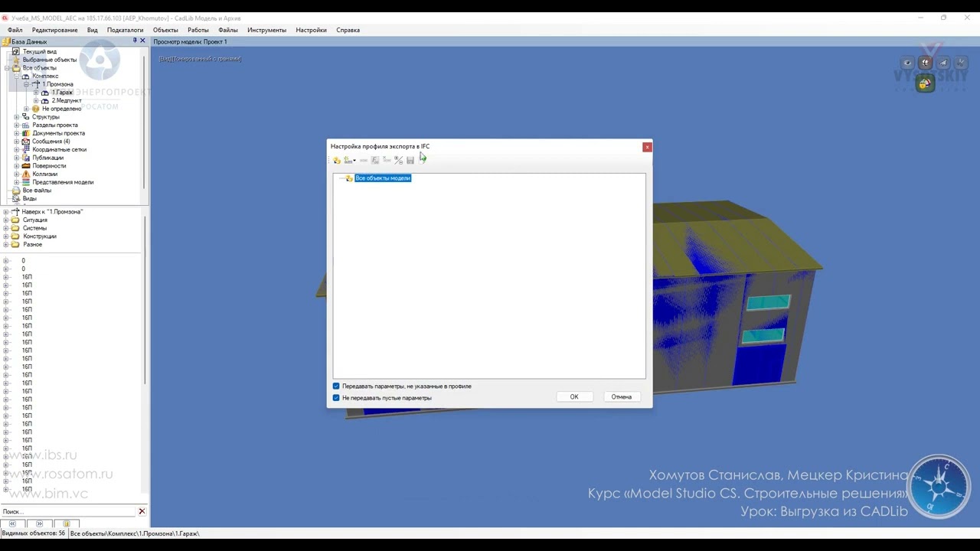Image resolution: width=980 pixels, height=551 pixels.
Task: Click the 'Сообщения (4)' envelope icon
Action: [25, 142]
